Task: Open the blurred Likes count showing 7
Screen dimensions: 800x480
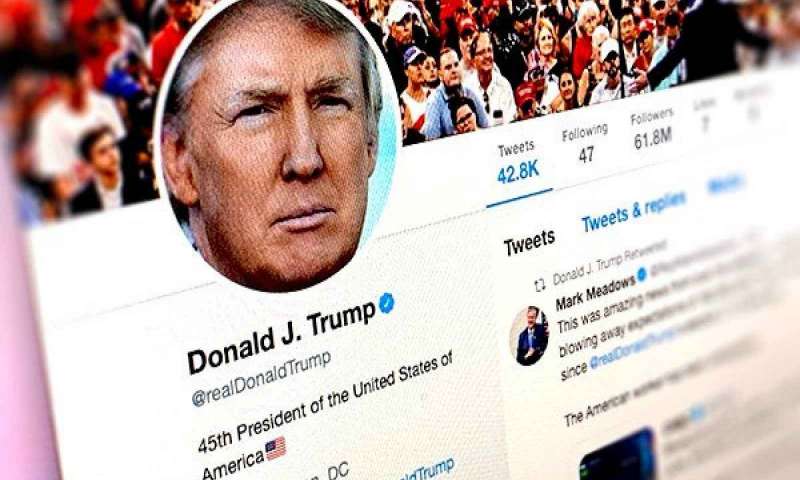Action: click(x=705, y=116)
